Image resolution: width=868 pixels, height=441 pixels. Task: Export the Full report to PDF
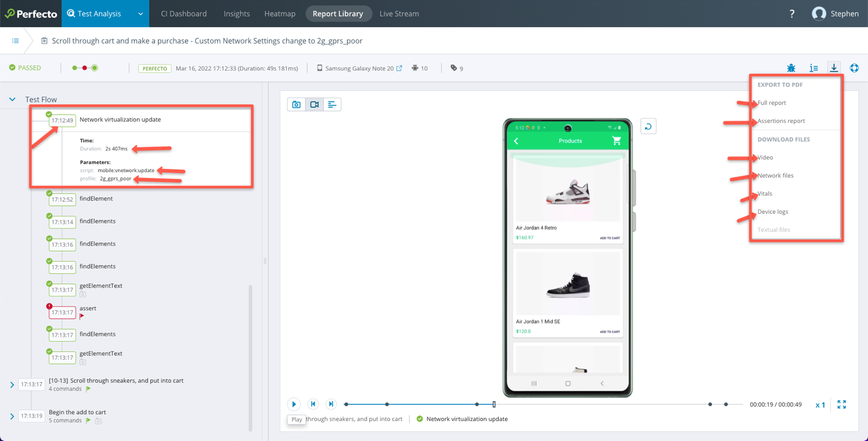[772, 103]
